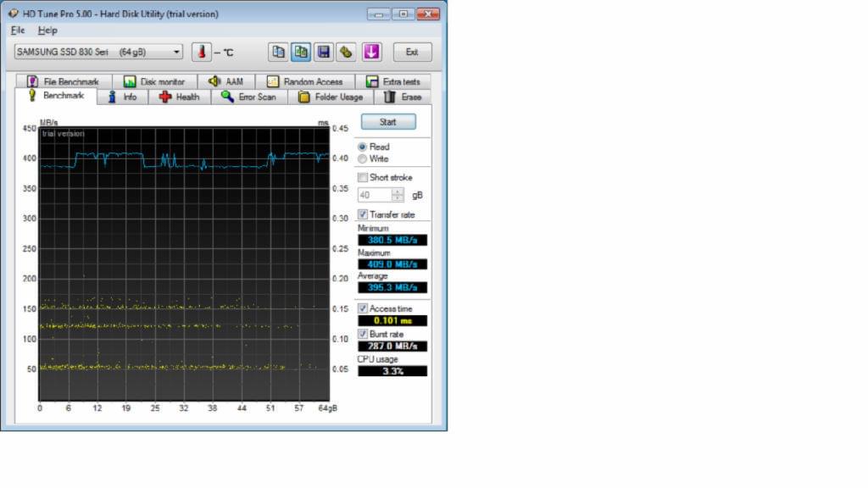
Task: Open the File Benchmark tab
Action: 64,81
